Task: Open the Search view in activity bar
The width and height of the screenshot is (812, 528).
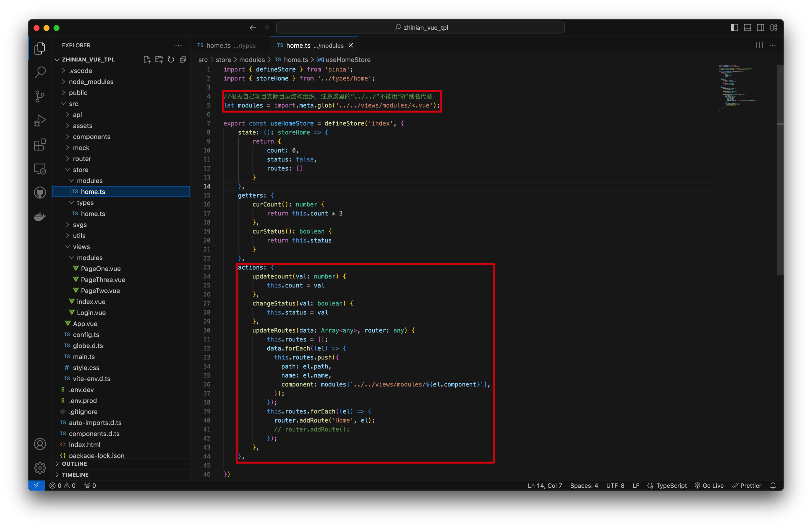Action: [x=40, y=72]
